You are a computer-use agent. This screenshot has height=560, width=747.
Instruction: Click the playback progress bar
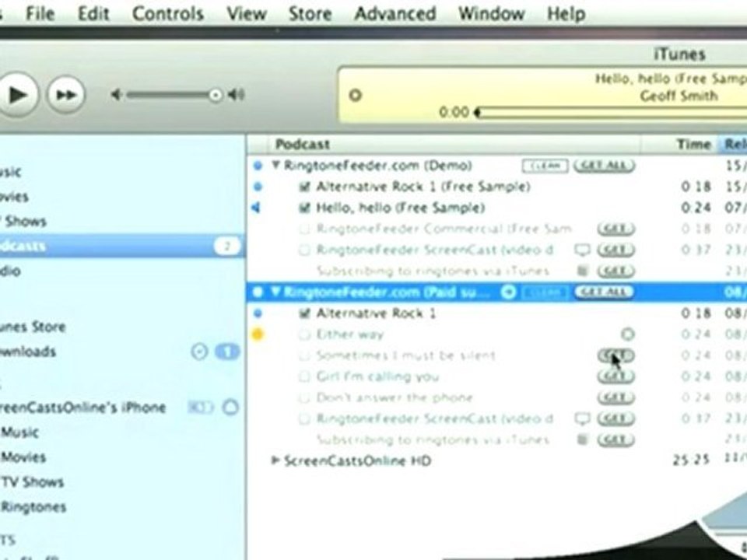pos(612,112)
